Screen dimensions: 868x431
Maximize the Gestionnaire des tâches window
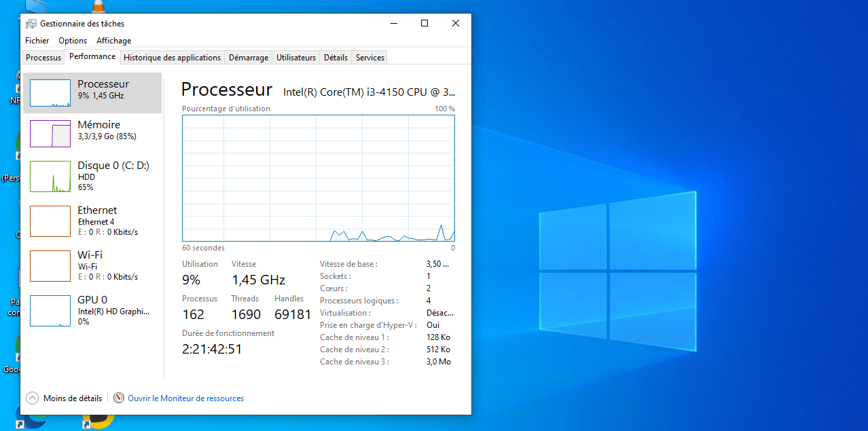coord(424,23)
